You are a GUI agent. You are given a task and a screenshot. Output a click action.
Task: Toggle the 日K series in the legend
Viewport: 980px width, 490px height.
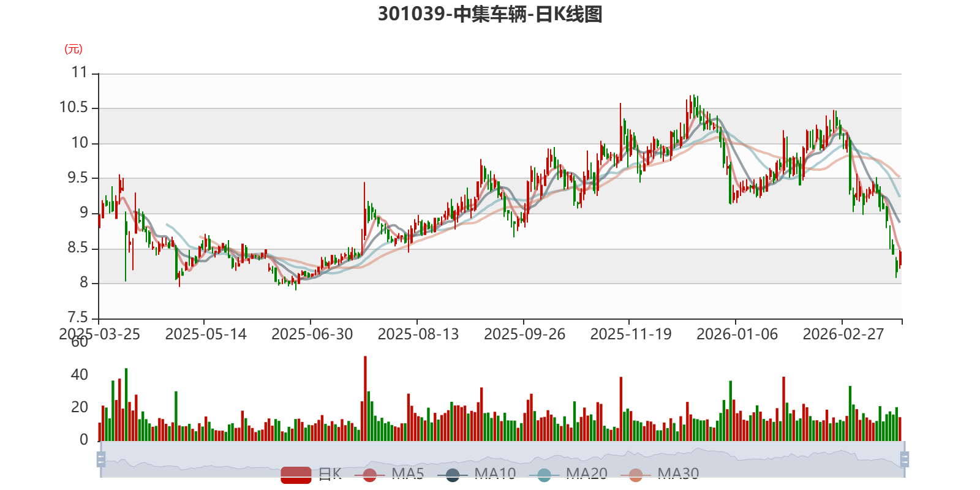[x=311, y=474]
